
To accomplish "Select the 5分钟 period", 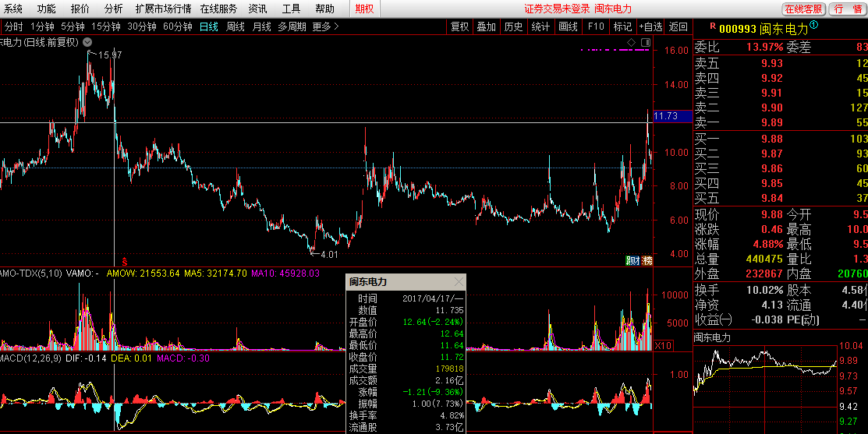I will [x=73, y=26].
